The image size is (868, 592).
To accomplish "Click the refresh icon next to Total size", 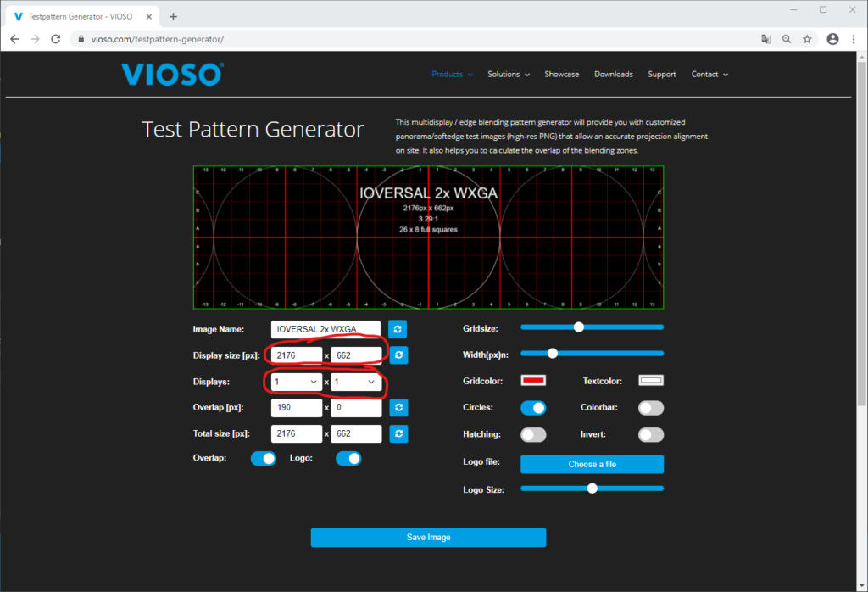I will 397,434.
